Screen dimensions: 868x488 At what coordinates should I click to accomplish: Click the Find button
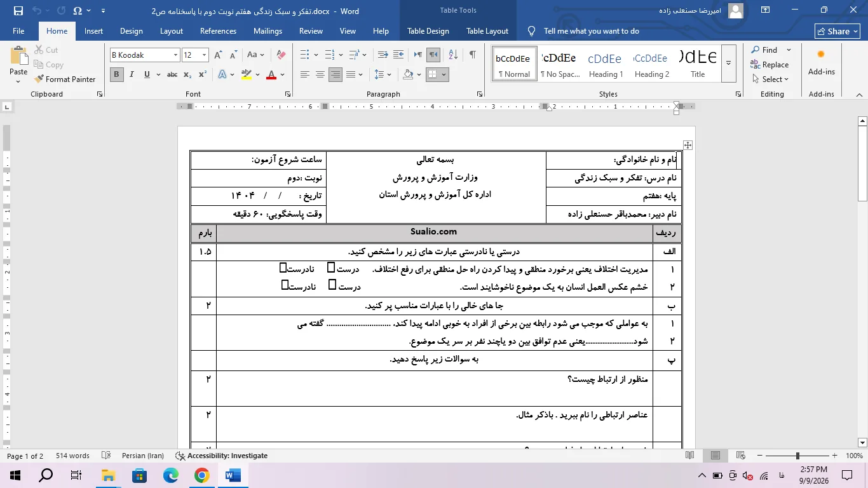(x=764, y=50)
